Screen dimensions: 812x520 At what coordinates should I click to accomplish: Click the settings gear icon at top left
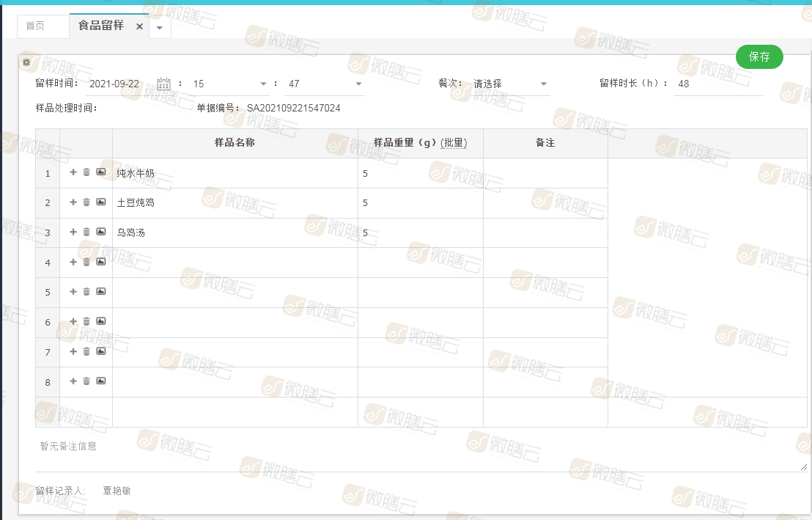26,62
